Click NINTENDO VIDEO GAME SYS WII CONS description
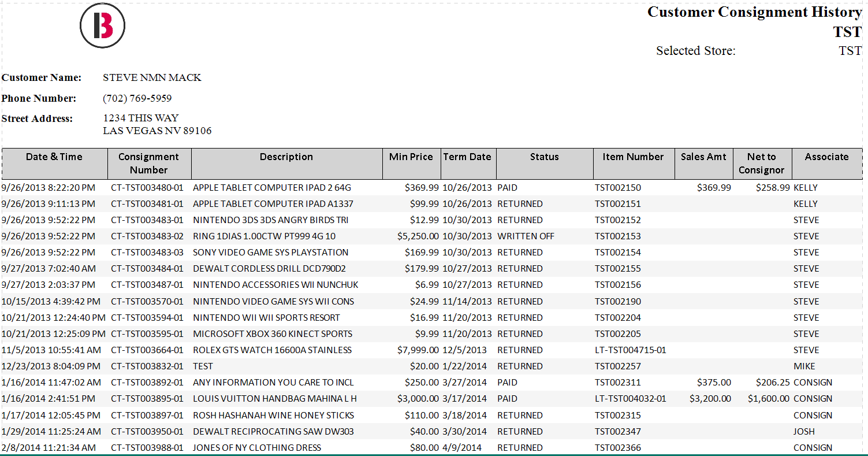Viewport: 868px width, 456px height. (274, 302)
